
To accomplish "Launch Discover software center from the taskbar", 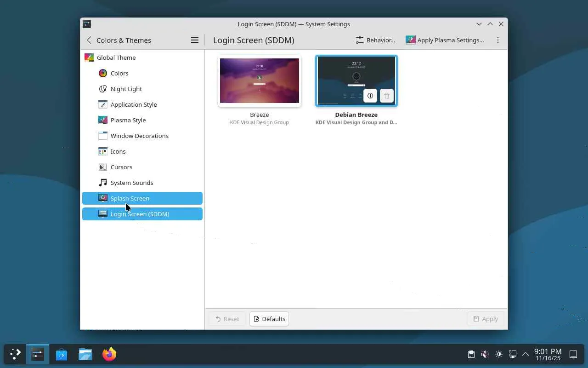I will (62, 354).
